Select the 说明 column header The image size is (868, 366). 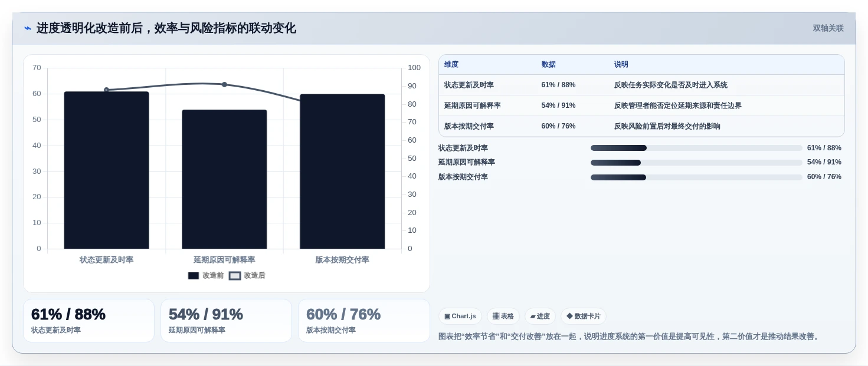tap(621, 64)
